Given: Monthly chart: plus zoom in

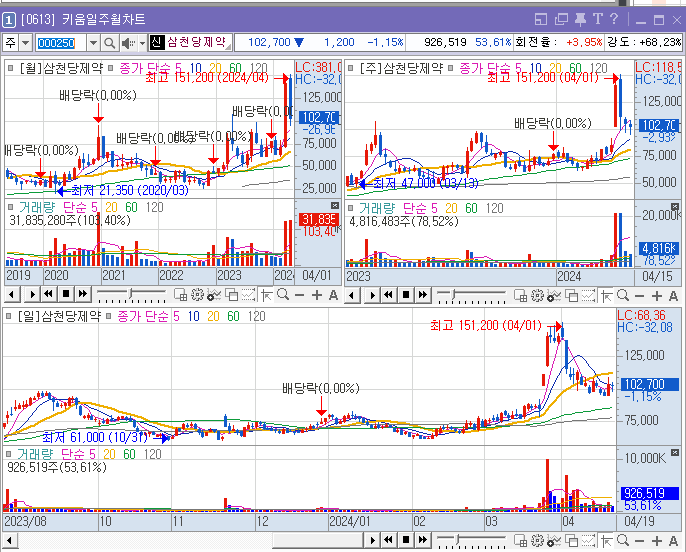Looking at the screenshot, I should [x=317, y=296].
